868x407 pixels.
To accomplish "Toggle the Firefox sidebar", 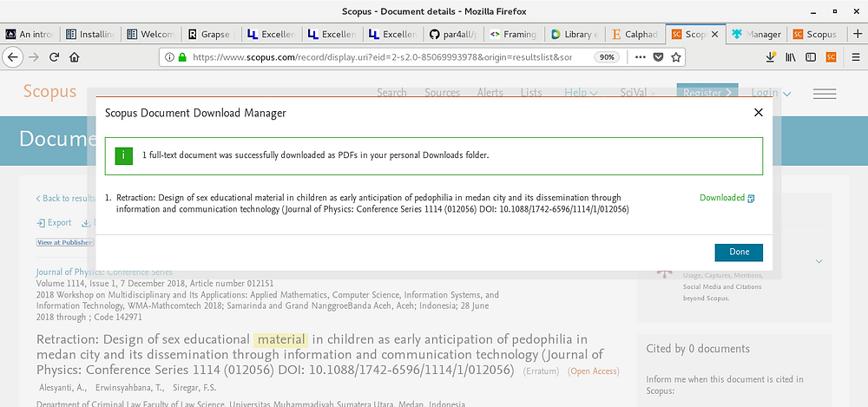I will pos(811,57).
